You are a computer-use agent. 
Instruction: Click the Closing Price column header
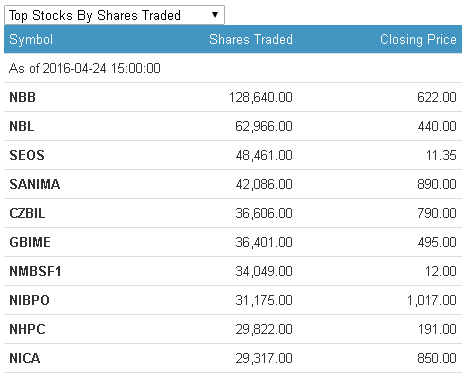point(418,39)
